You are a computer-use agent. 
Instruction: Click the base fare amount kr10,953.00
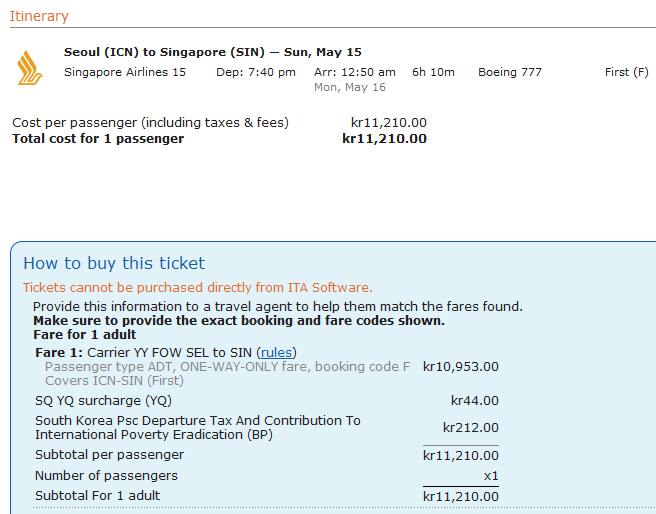point(460,367)
